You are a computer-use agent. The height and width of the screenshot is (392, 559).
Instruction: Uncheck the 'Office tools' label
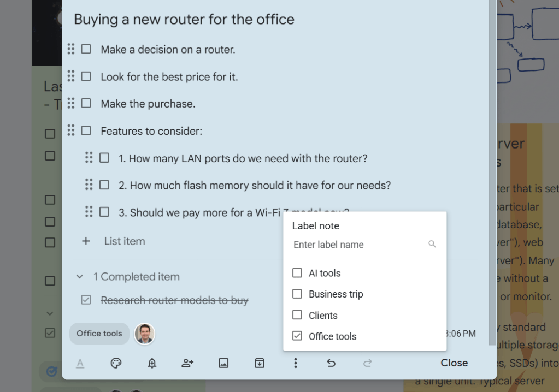click(297, 336)
